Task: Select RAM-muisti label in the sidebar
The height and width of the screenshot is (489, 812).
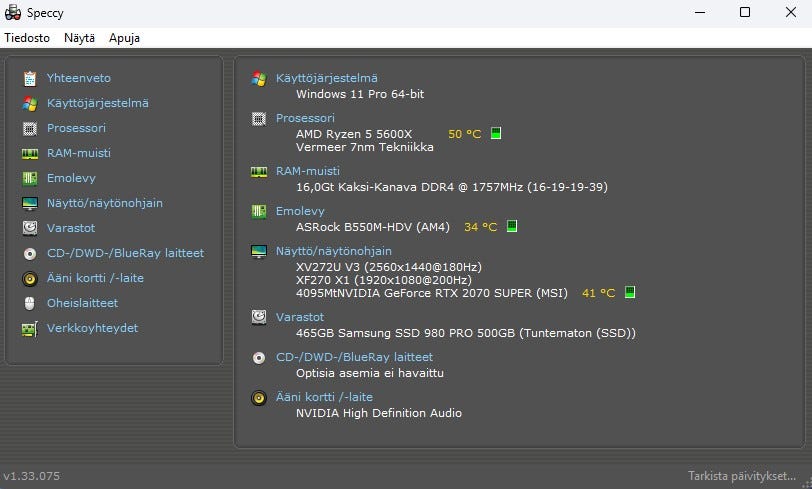Action: click(x=79, y=153)
